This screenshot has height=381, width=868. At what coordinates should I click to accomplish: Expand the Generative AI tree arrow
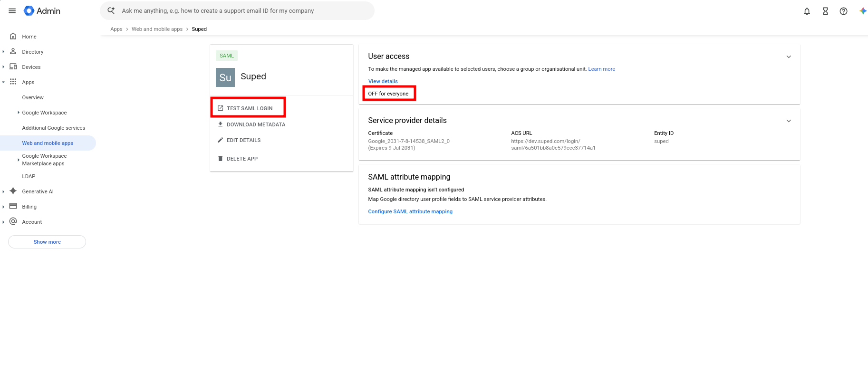3,191
